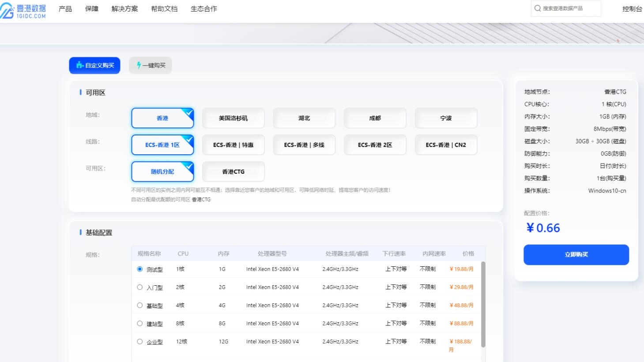
Task: Choose the 基础型 radio option
Action: (140, 305)
